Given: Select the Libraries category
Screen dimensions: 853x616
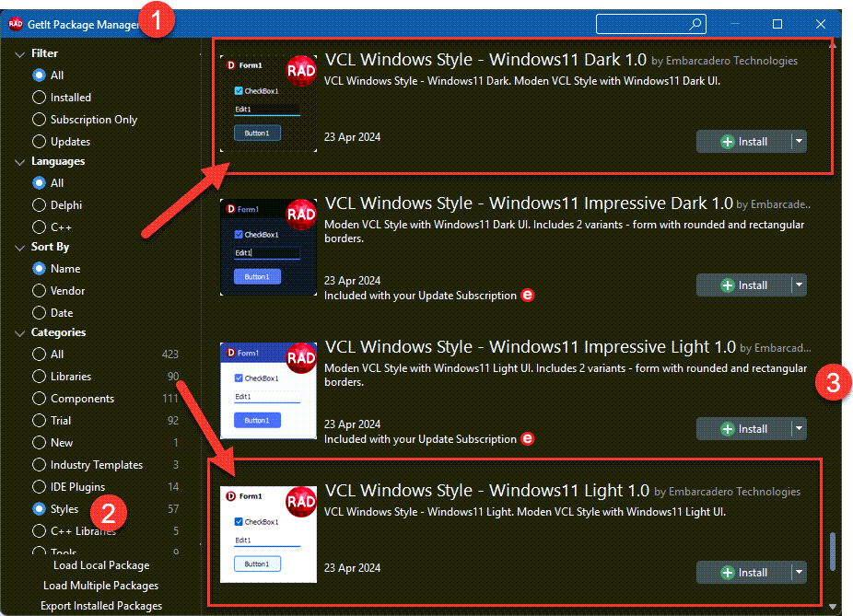Looking at the screenshot, I should 39,377.
